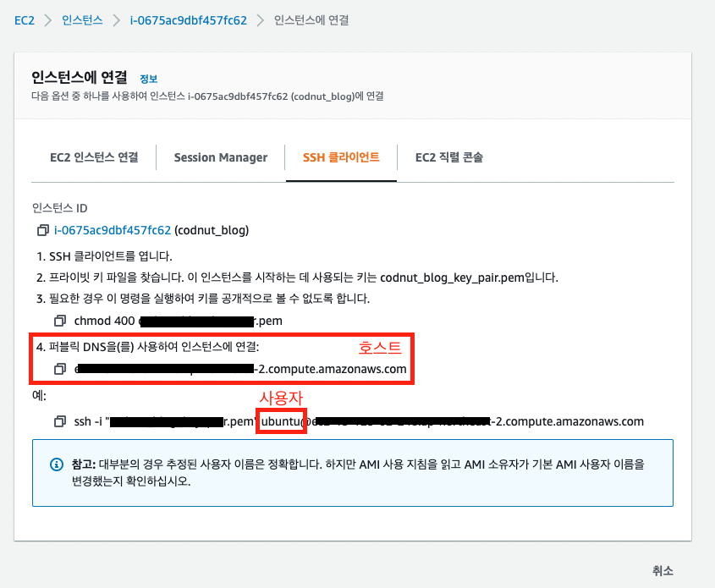
Task: Click the 취소 button
Action: [x=663, y=570]
